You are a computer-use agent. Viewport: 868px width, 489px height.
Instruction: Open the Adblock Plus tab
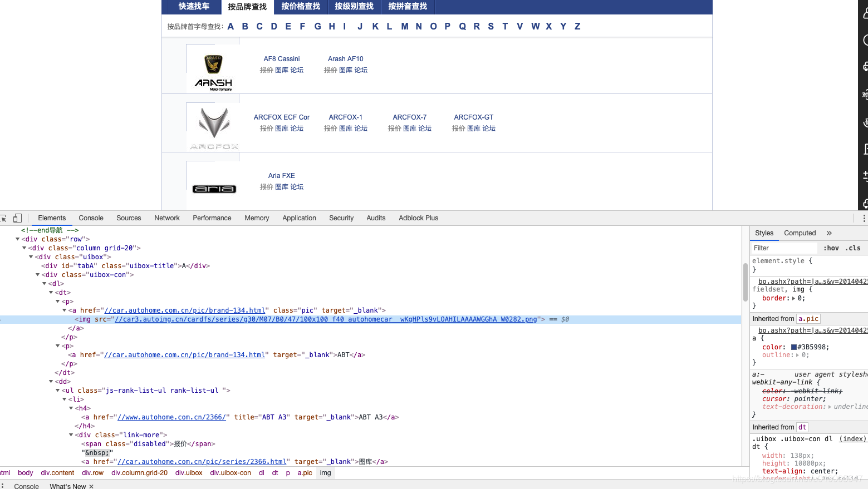[418, 218]
